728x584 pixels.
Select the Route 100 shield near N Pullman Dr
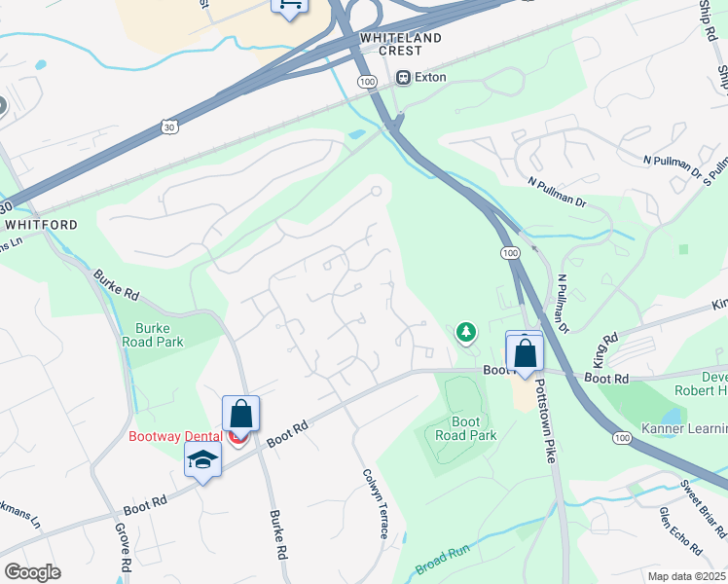(510, 253)
